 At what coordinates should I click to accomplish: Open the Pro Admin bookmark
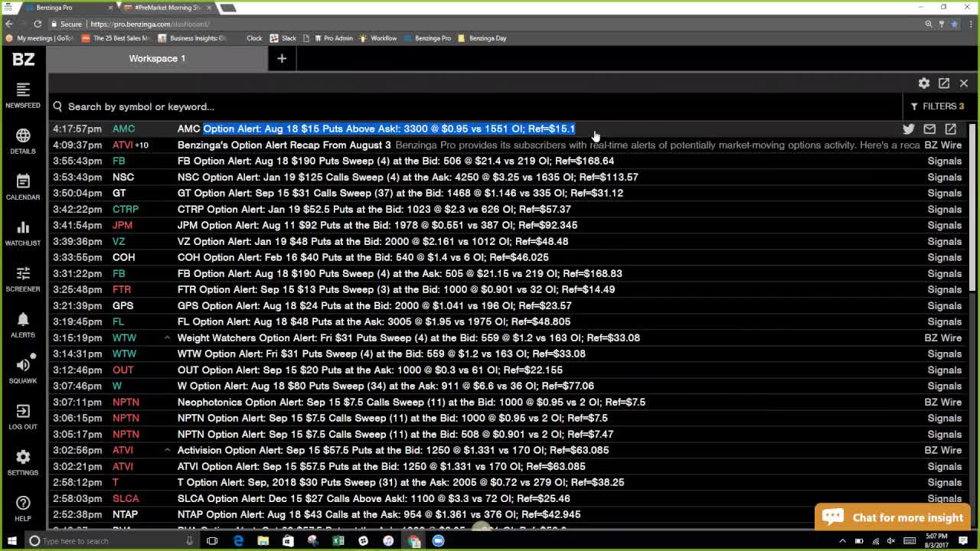click(332, 38)
